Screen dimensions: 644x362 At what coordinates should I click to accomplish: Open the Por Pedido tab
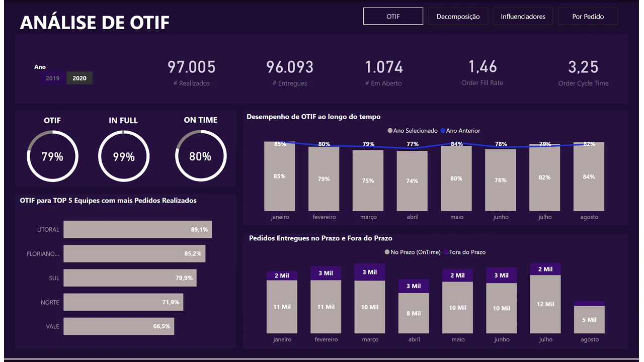coord(588,17)
